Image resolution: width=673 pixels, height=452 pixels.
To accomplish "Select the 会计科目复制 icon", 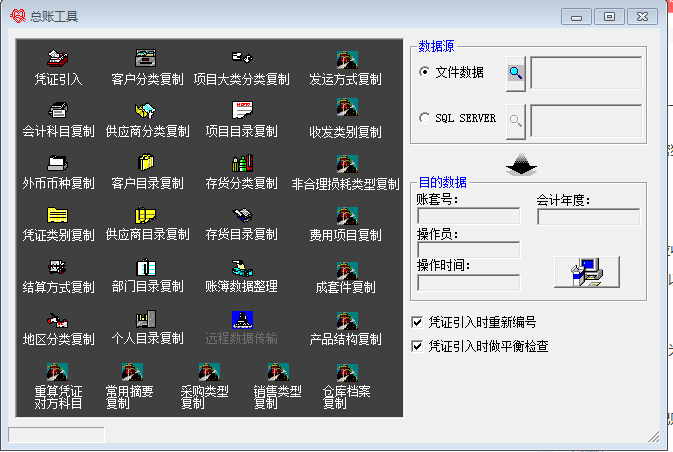I will click(x=58, y=110).
